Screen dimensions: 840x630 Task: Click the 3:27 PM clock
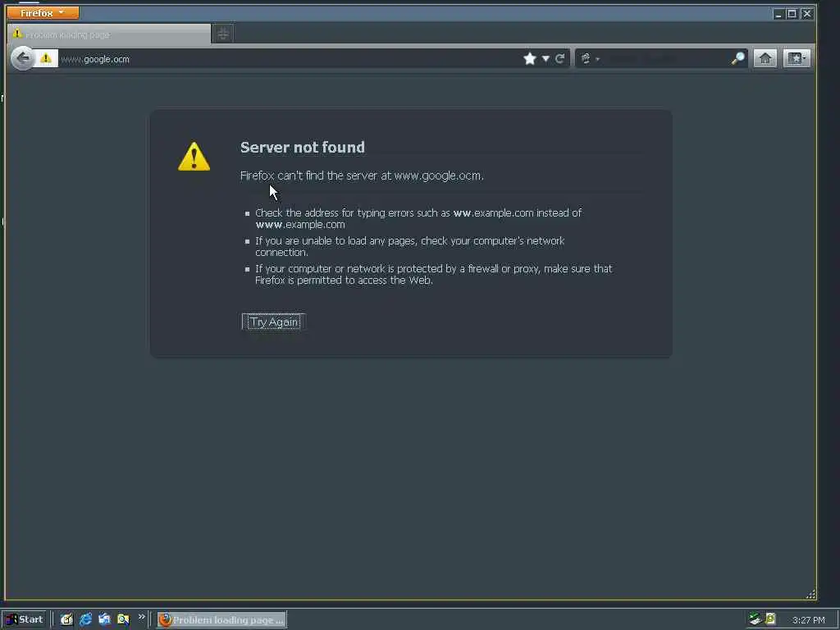coord(808,620)
